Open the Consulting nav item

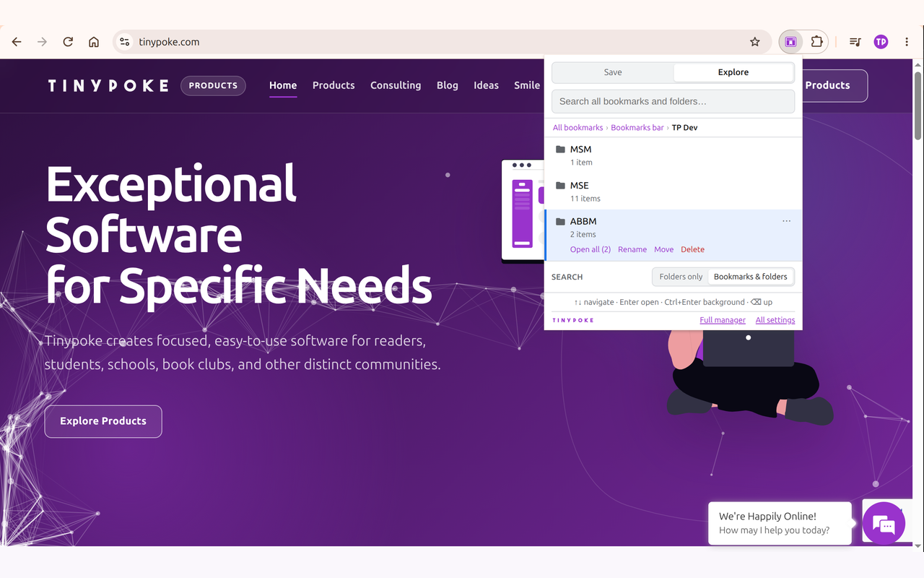tap(396, 85)
